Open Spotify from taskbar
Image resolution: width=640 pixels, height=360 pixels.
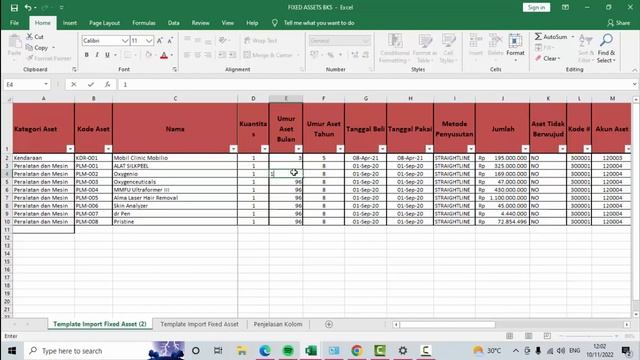coord(288,351)
